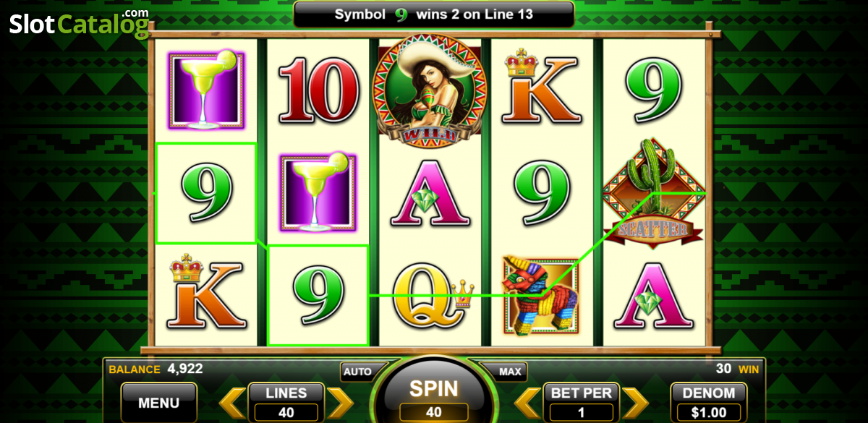Lower the bet per line with left arrow

528,403
